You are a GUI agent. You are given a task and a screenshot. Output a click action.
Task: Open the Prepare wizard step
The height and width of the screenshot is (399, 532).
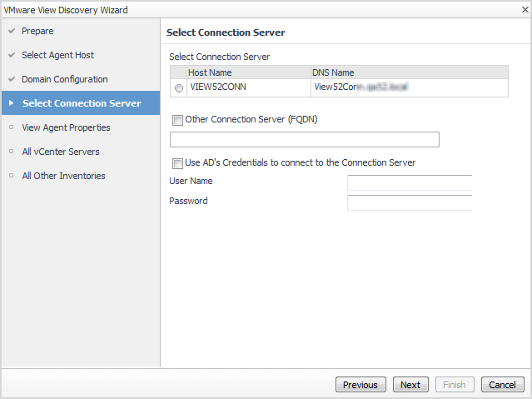[37, 31]
